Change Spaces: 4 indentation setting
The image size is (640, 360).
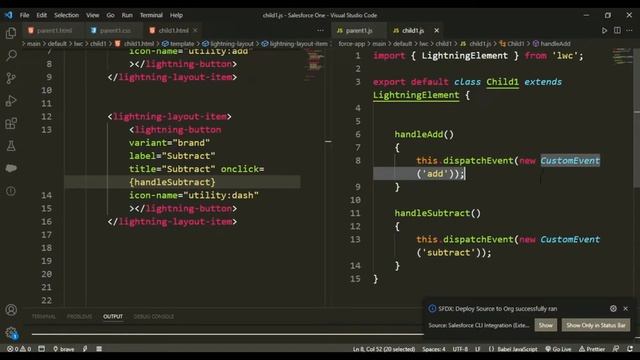point(434,349)
